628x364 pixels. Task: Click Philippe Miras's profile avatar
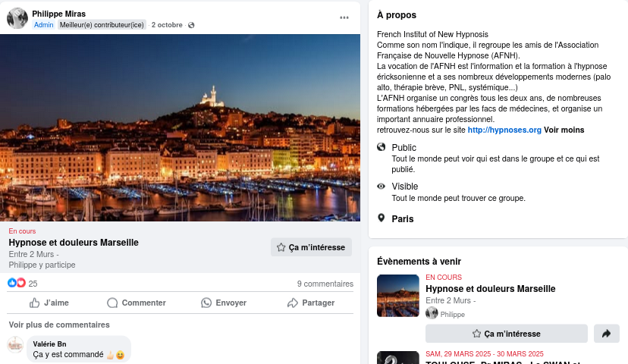[x=17, y=18]
